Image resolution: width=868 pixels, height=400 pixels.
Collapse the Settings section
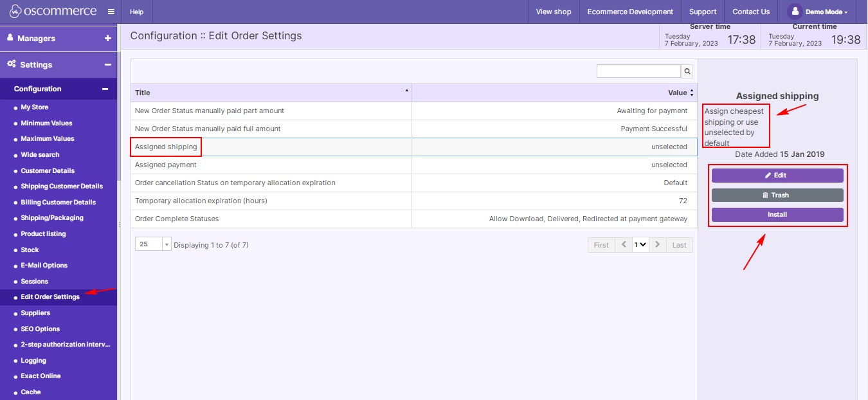107,65
